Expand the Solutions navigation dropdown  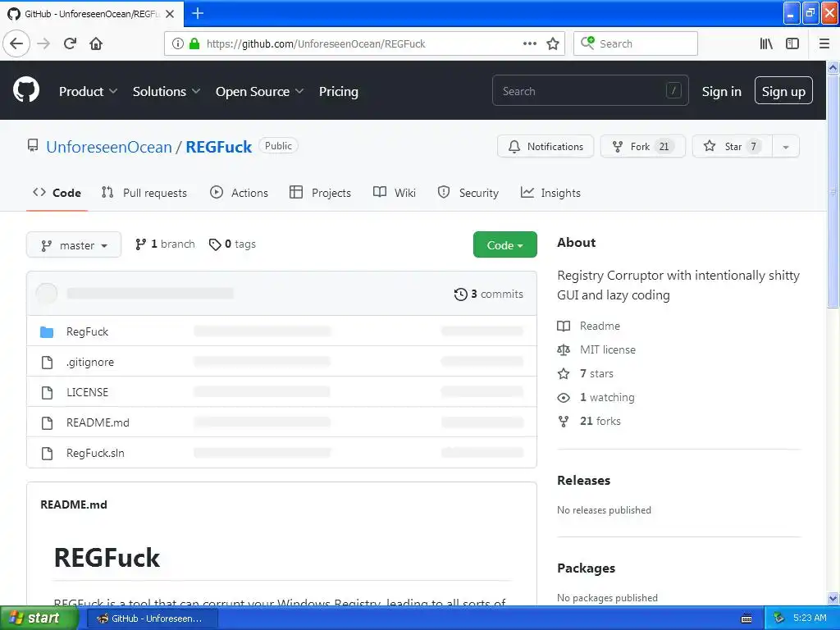point(167,92)
